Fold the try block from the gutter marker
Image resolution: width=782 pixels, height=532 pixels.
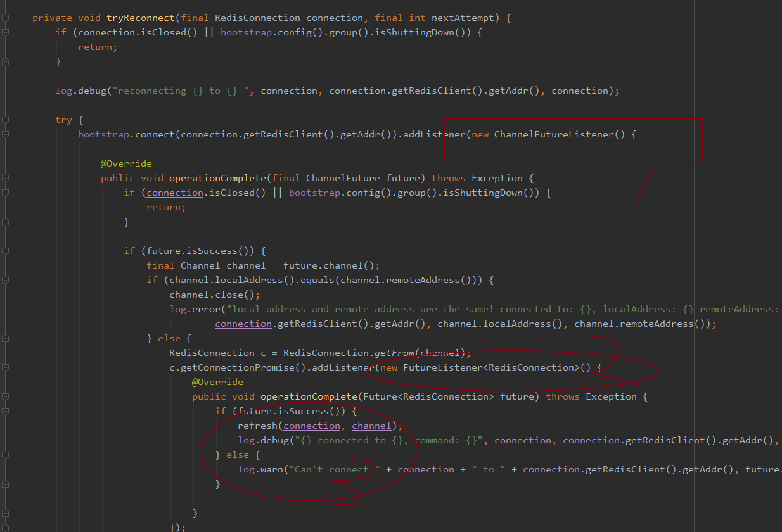pos(5,120)
